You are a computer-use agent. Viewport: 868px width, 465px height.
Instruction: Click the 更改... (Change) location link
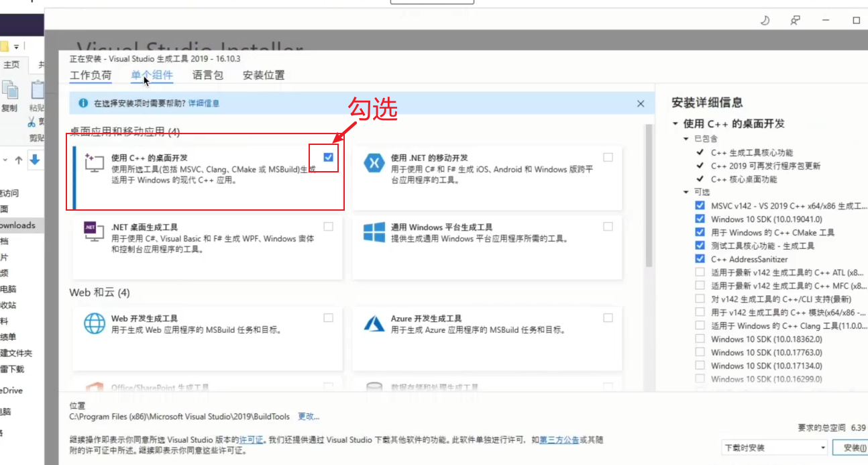pos(309,417)
